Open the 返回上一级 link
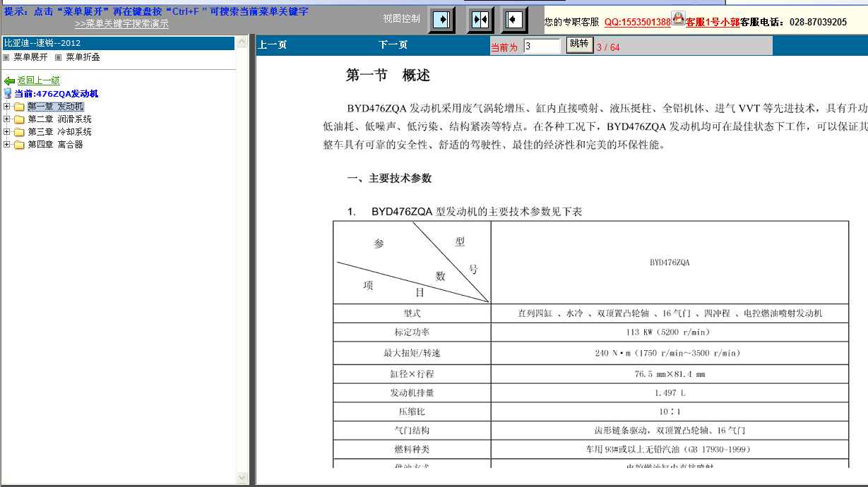Screen dimensions: 868x487 point(39,81)
